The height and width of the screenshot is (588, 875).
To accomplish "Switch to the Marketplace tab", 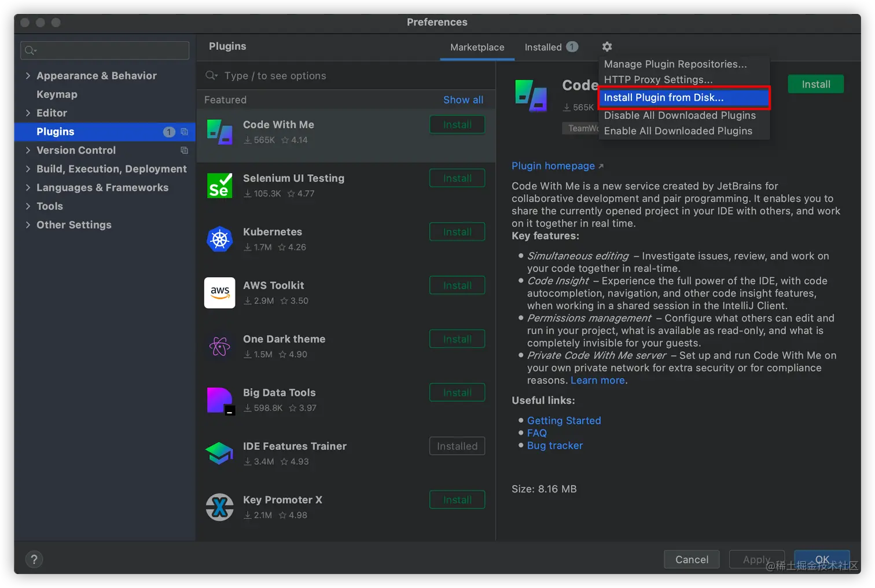I will coord(477,47).
